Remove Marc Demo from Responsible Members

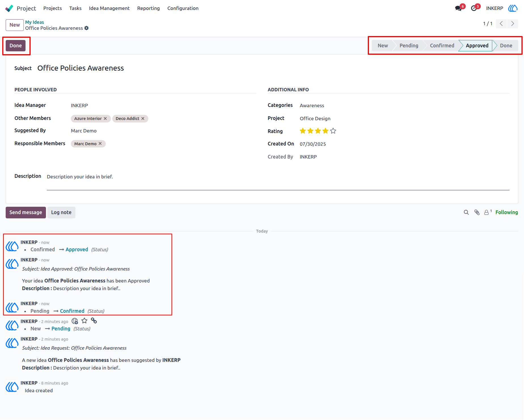coord(100,144)
